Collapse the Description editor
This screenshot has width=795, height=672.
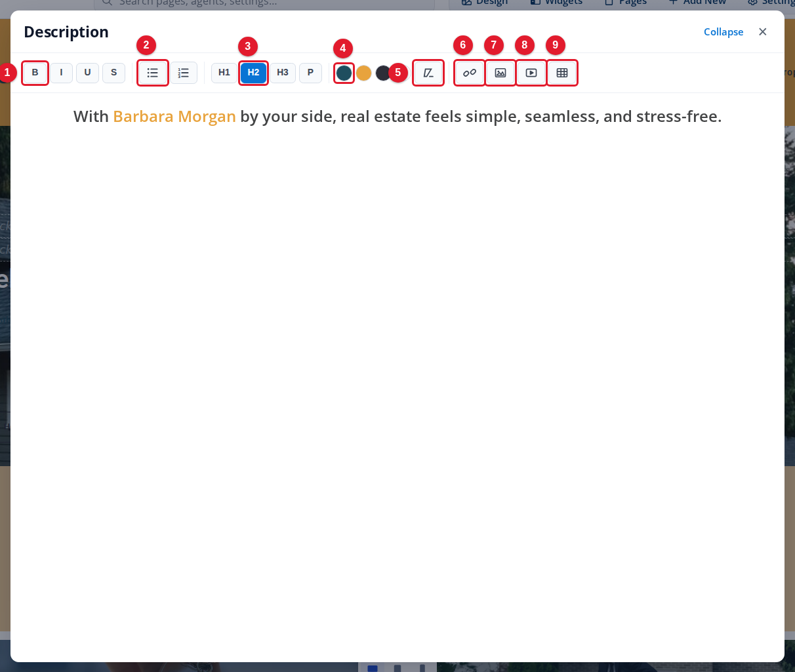[724, 32]
